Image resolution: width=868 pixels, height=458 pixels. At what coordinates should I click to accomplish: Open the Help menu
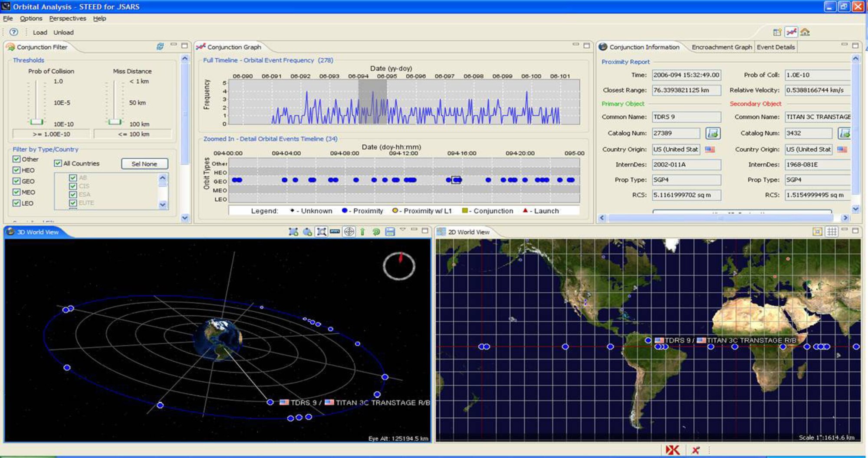[x=99, y=18]
